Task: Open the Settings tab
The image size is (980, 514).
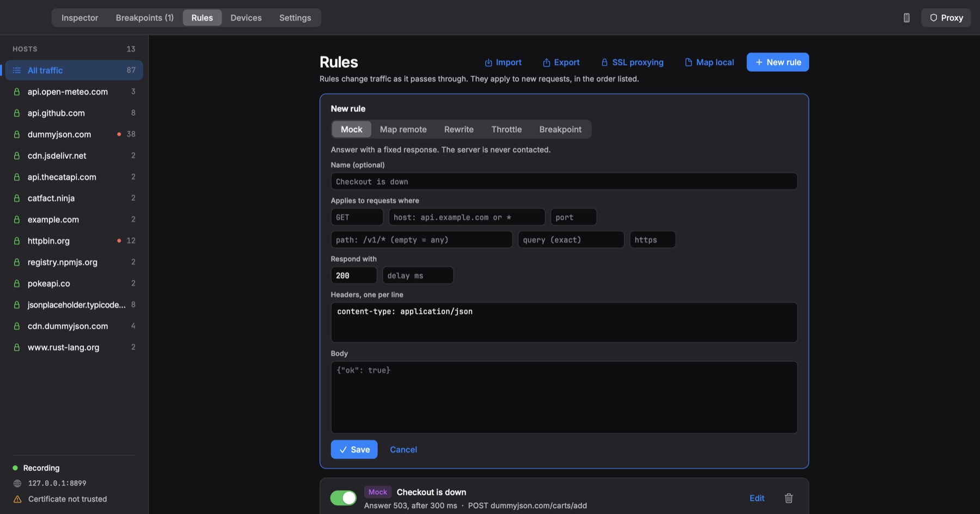Action: (x=295, y=18)
